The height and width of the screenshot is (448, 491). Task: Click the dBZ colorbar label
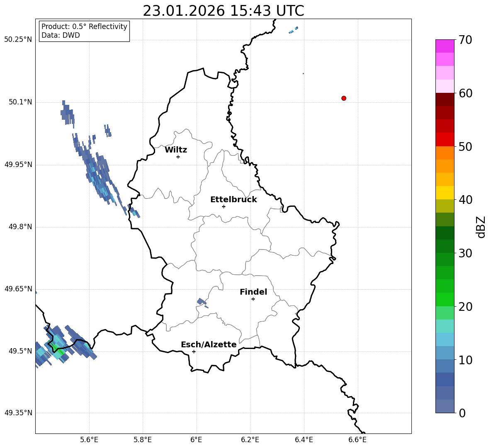click(x=480, y=227)
